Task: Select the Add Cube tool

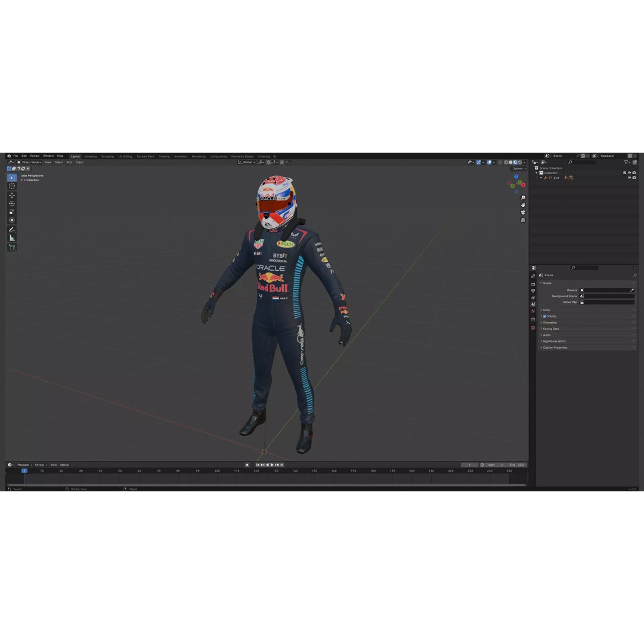Action: pos(12,247)
